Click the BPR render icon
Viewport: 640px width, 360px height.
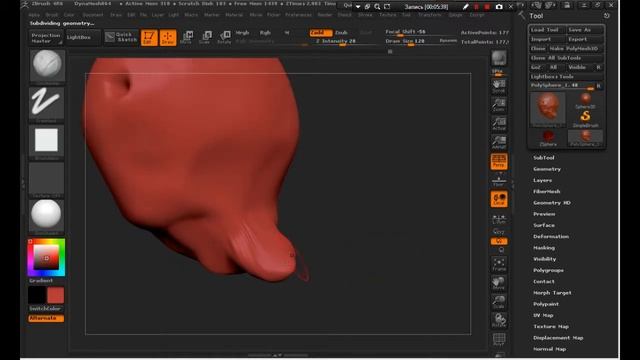499,59
